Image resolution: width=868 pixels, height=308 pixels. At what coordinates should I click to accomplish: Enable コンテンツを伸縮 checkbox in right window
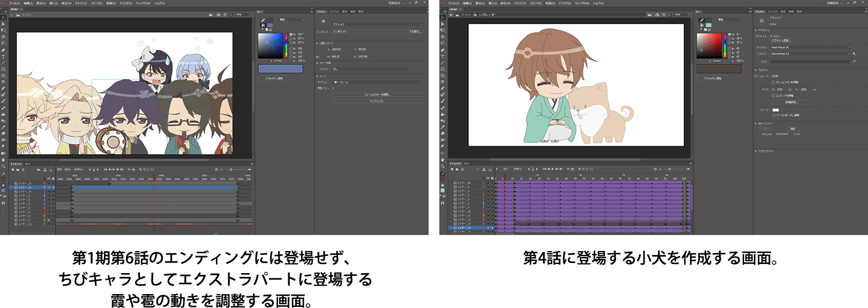[x=773, y=96]
